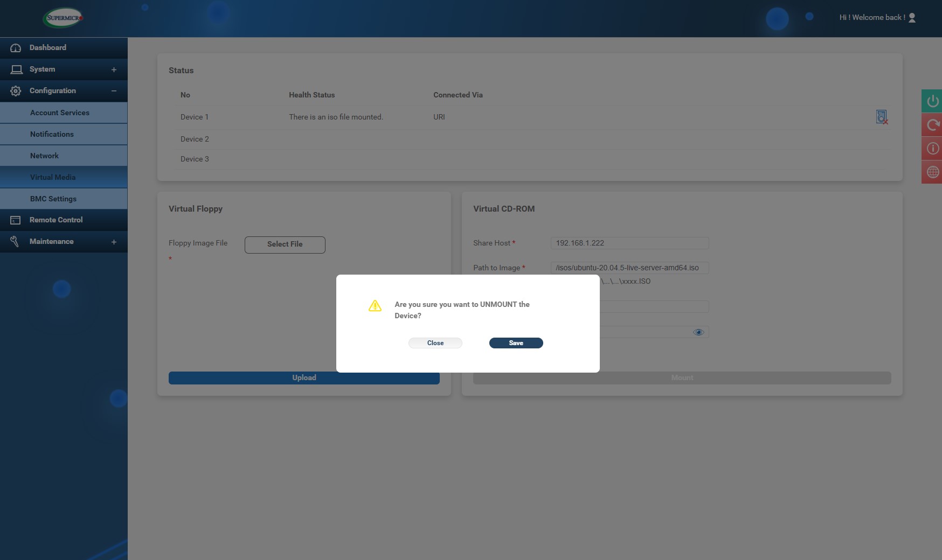Open the info circle quick icon

(932, 149)
